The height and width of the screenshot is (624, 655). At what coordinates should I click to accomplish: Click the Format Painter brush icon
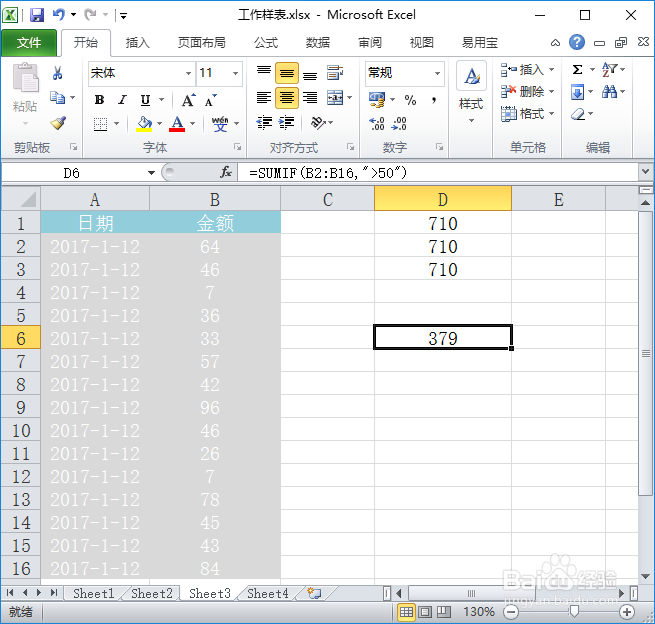(x=58, y=123)
